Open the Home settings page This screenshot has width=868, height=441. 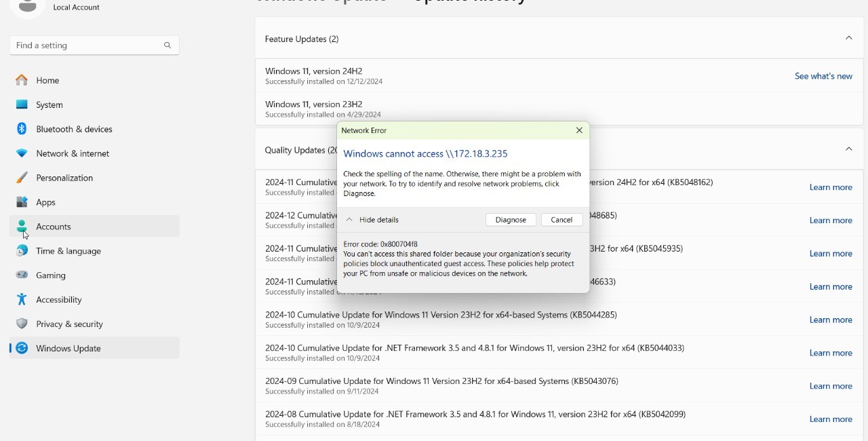coord(94,80)
